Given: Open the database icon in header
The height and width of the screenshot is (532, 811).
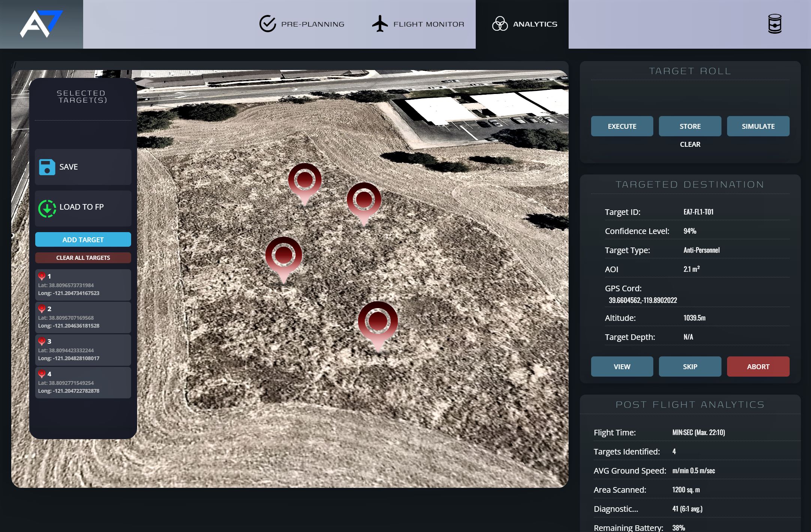Looking at the screenshot, I should [774, 24].
